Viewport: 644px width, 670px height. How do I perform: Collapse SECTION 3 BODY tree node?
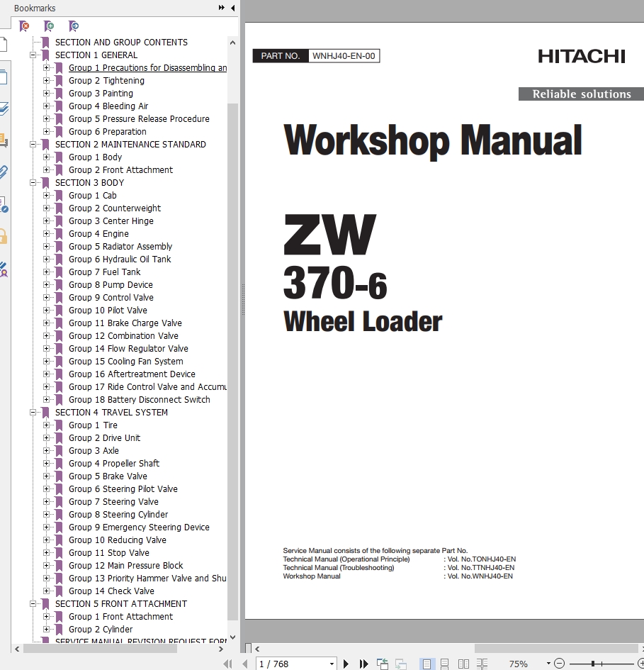pyautogui.click(x=33, y=183)
